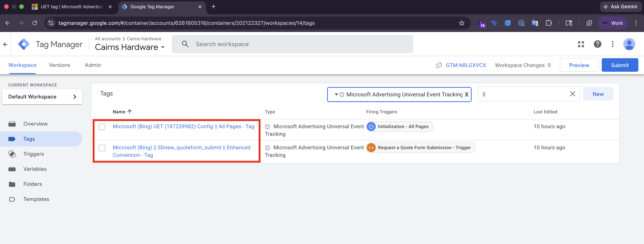Sort tags by Name column
Image resolution: width=644 pixels, height=244 pixels.
tap(122, 112)
